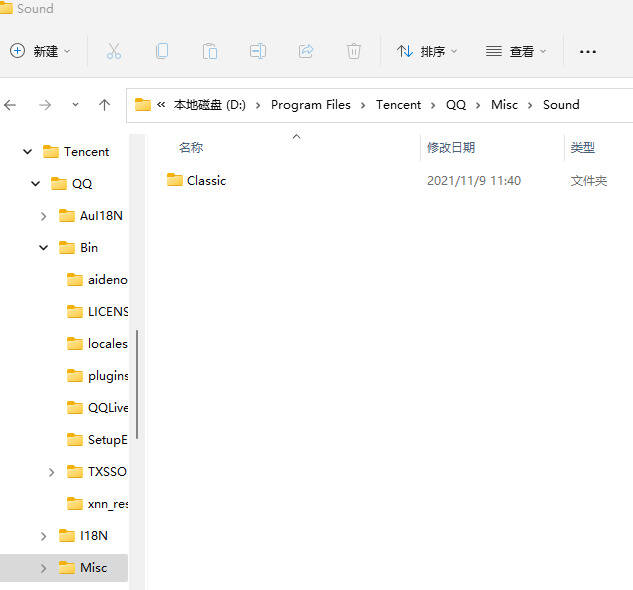Go up one folder level arrow
This screenshot has height=590, width=633.
pos(105,105)
